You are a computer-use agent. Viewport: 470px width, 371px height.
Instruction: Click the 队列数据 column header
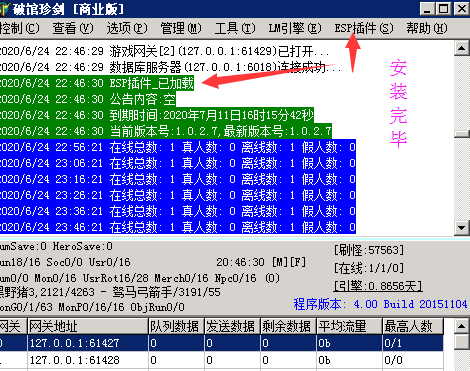pyautogui.click(x=176, y=326)
